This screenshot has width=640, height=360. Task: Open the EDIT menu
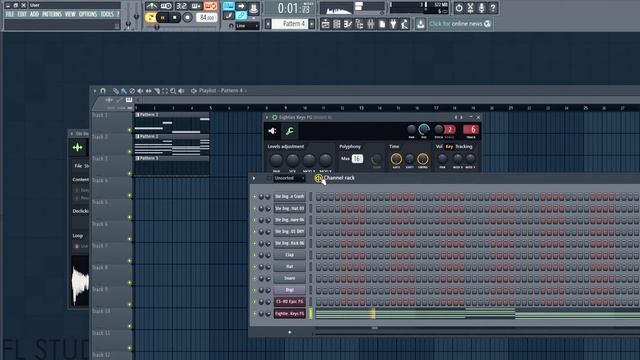pyautogui.click(x=22, y=14)
